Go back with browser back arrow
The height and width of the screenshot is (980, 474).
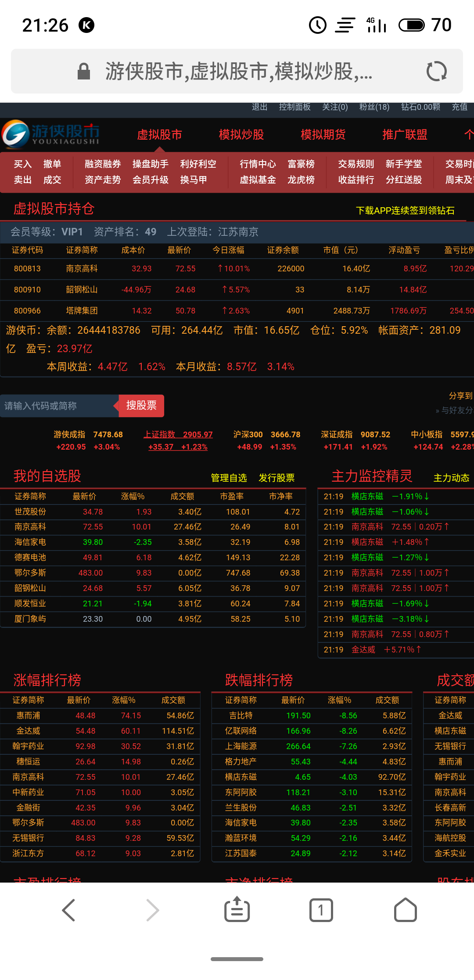(68, 910)
